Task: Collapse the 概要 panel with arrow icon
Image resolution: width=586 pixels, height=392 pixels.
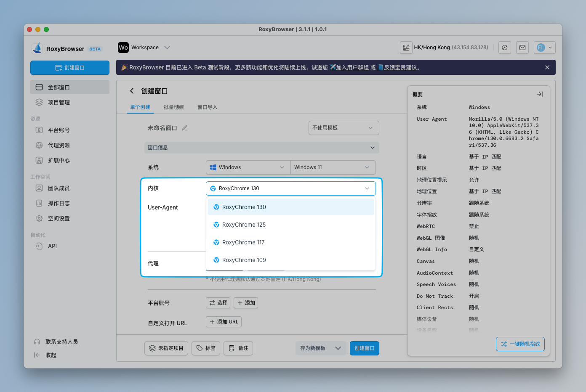Action: pyautogui.click(x=540, y=94)
